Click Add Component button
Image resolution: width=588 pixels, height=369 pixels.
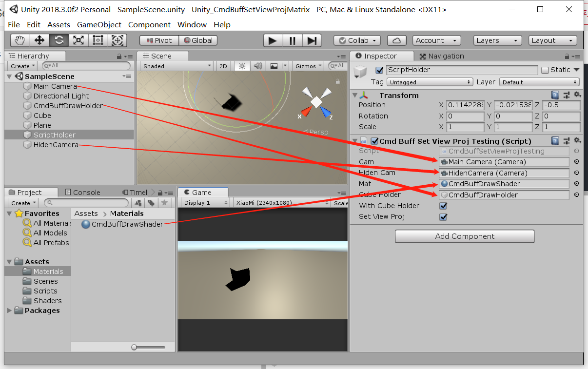click(x=465, y=236)
